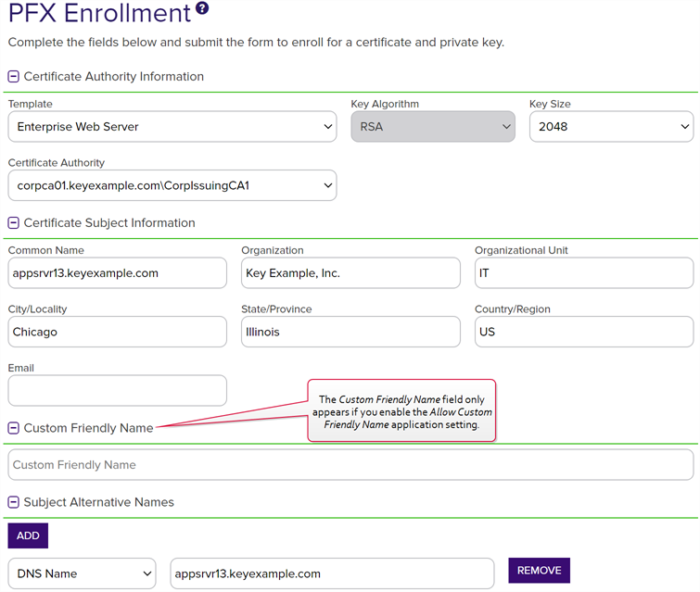Click into the State/Province field
700x592 pixels.
click(350, 332)
